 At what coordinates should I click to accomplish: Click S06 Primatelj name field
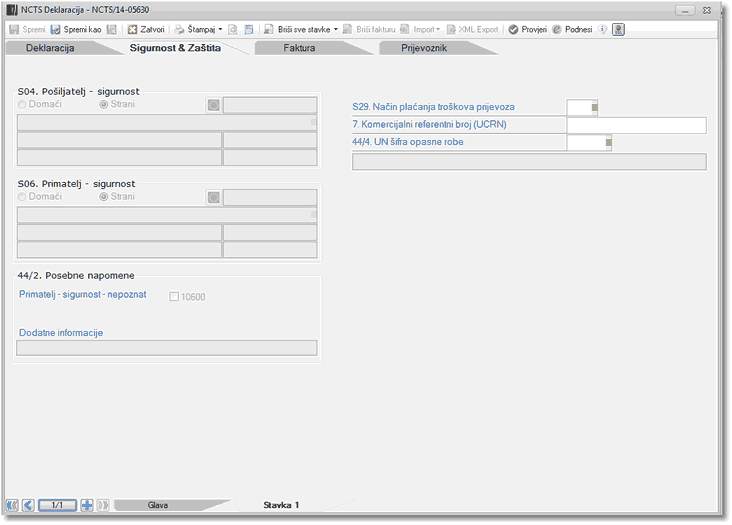pos(167,215)
